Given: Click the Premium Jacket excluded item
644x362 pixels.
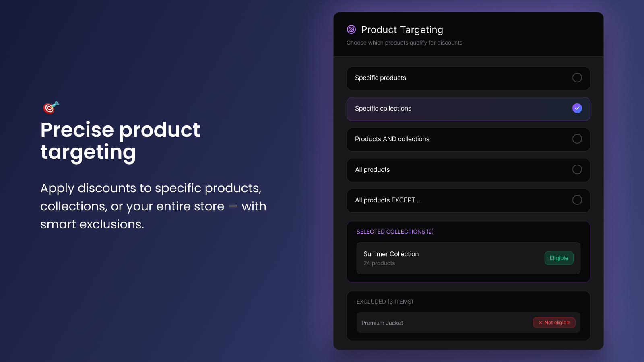Looking at the screenshot, I should pos(382,323).
